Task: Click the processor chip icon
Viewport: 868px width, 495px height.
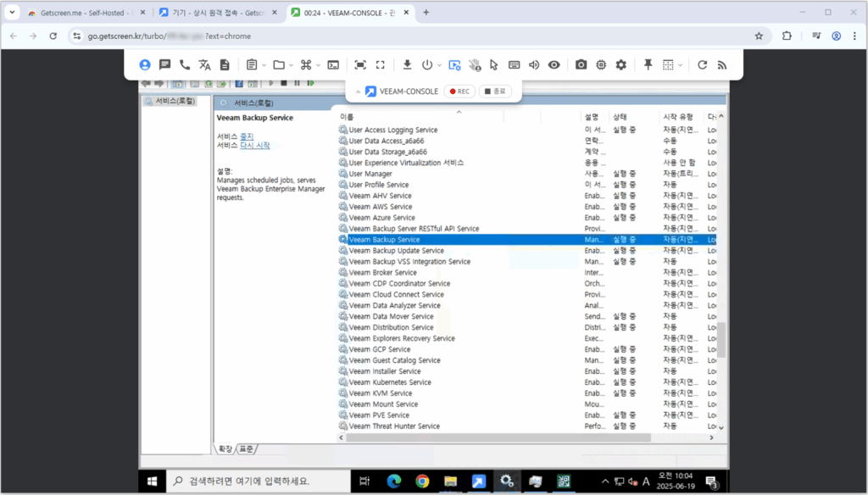Action: (601, 64)
